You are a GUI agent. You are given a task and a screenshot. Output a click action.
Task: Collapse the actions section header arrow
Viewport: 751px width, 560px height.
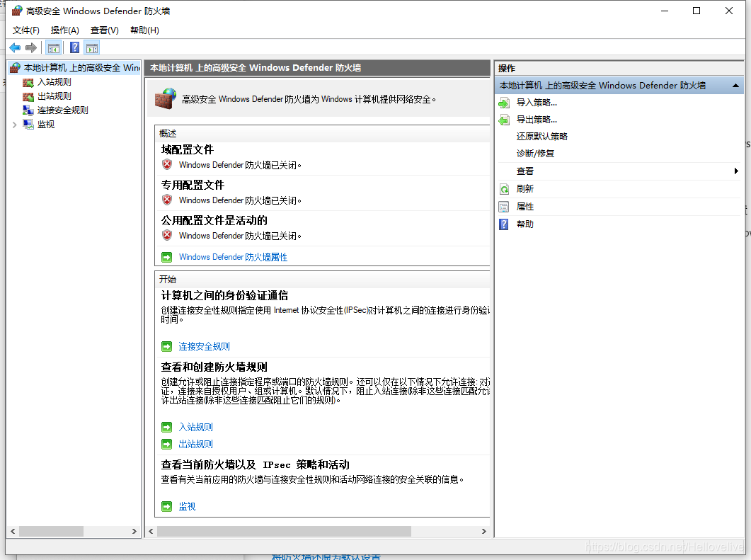click(735, 86)
